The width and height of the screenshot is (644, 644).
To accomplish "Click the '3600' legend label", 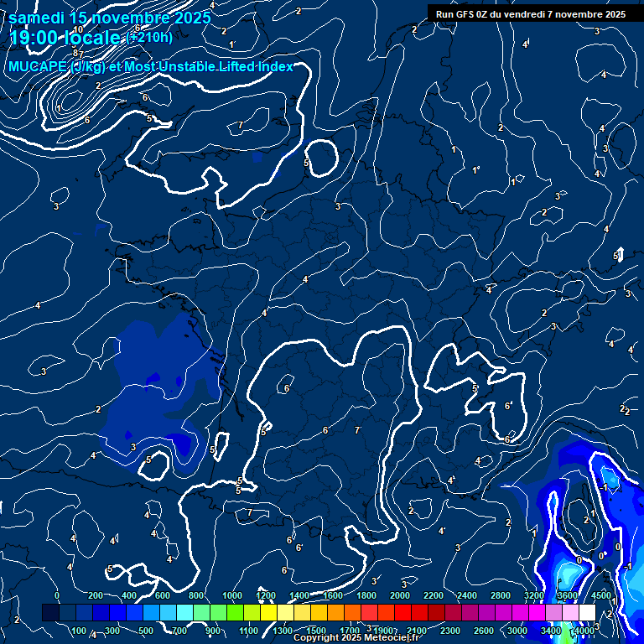I will [568, 595].
